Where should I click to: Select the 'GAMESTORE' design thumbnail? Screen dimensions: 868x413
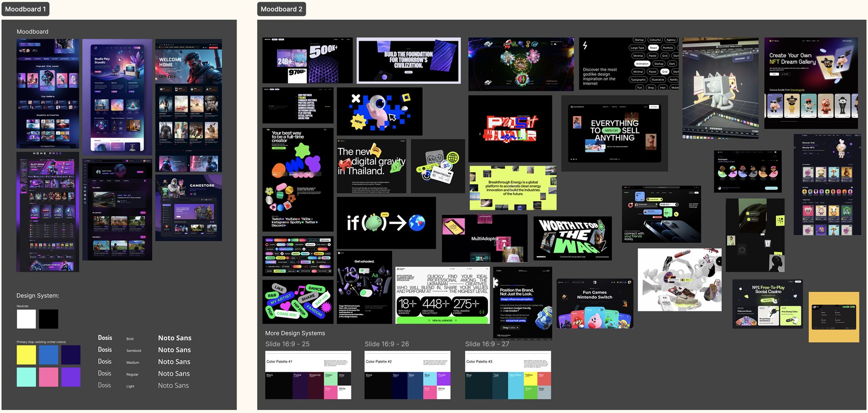[188, 208]
